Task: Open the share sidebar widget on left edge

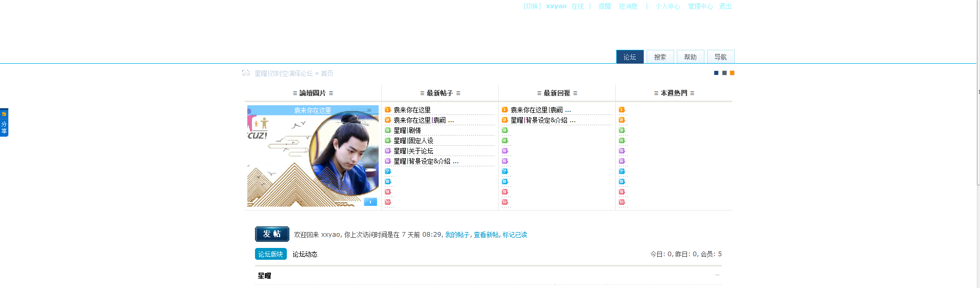Action: (x=4, y=122)
